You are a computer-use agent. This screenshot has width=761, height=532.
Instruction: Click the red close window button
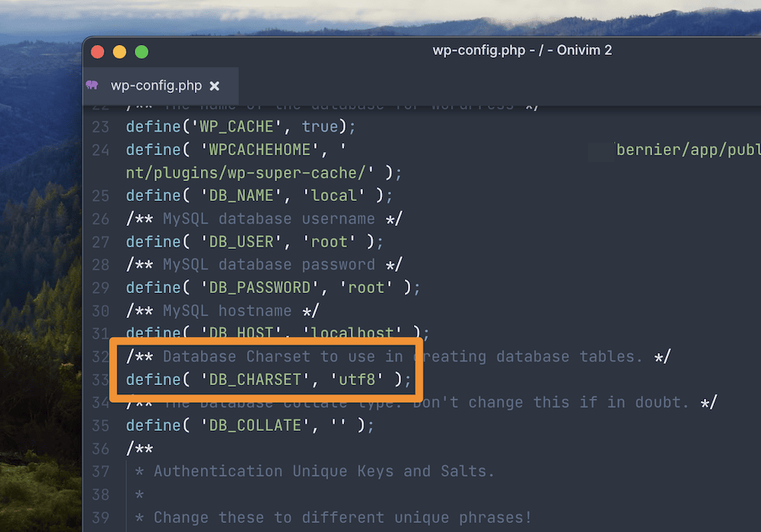click(x=97, y=52)
